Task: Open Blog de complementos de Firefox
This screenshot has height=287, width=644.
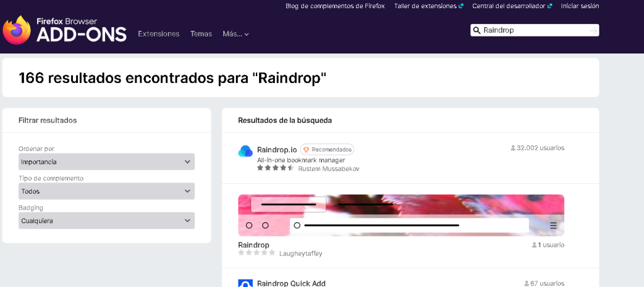Action: (x=335, y=6)
